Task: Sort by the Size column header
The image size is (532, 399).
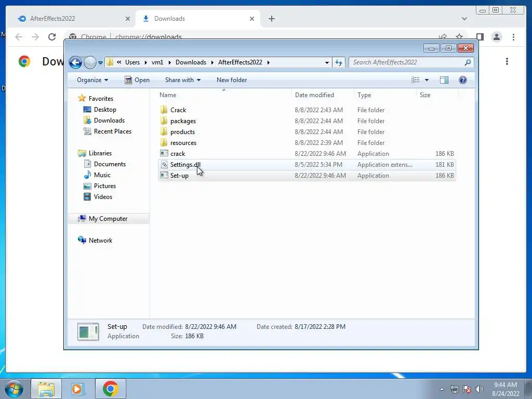Action: (x=437, y=95)
